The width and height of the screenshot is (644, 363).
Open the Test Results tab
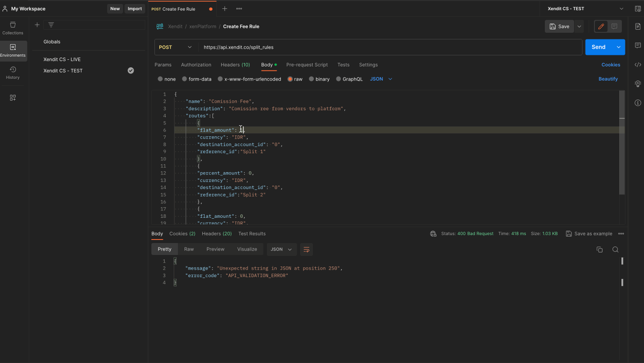(x=252, y=234)
